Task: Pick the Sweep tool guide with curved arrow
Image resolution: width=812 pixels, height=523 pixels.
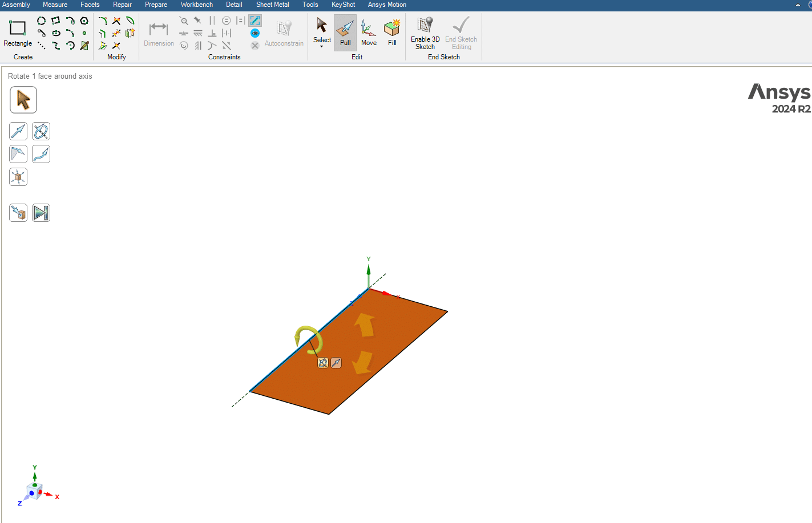Action: pyautogui.click(x=41, y=154)
